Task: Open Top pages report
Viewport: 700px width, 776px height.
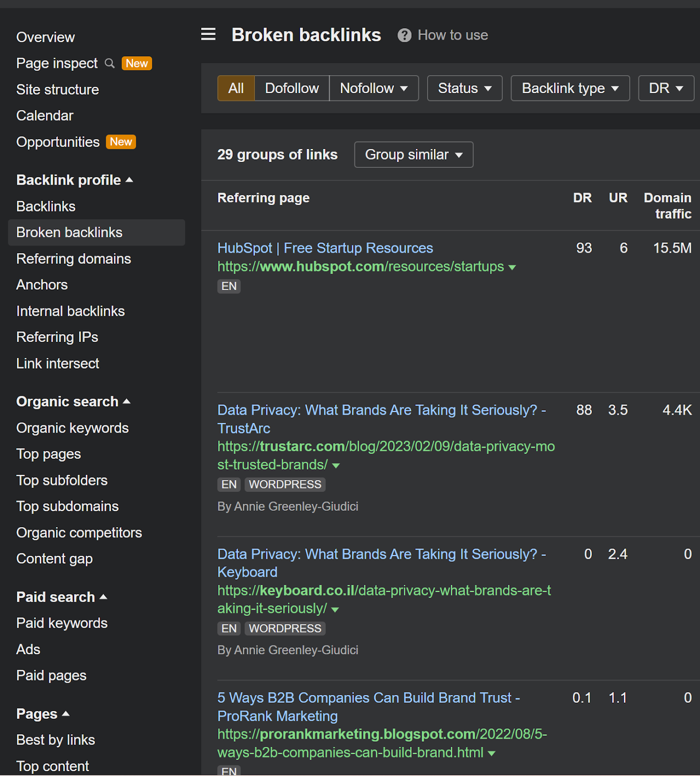Action: (x=48, y=454)
